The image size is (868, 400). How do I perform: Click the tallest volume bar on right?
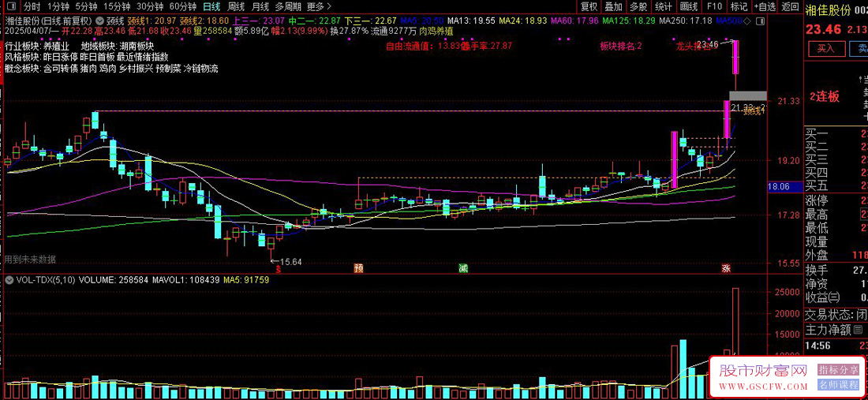click(735, 343)
